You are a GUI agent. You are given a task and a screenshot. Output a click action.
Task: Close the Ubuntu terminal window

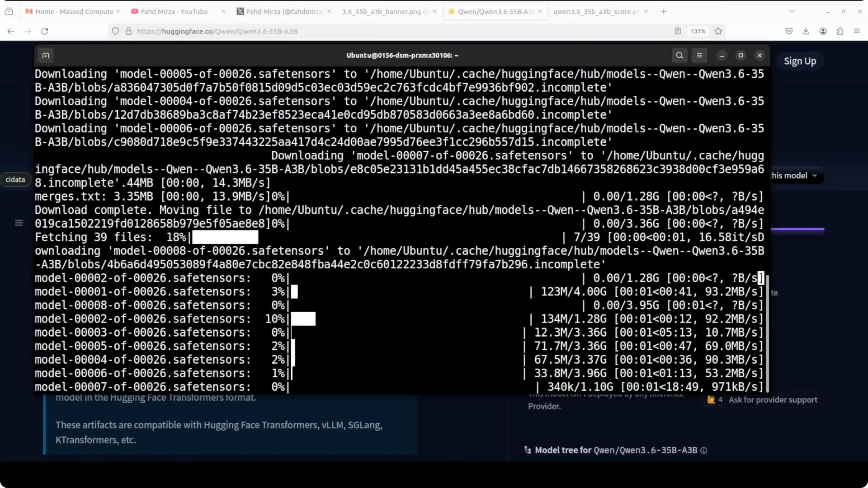(759, 55)
